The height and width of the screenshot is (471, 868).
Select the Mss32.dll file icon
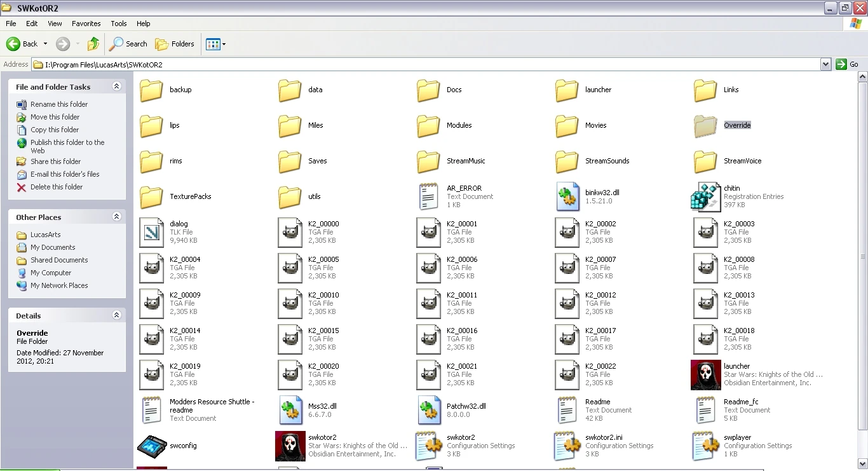[290, 411]
